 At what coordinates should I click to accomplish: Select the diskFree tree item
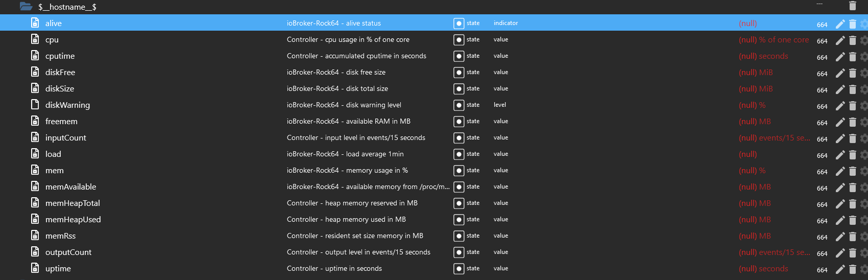(x=60, y=72)
